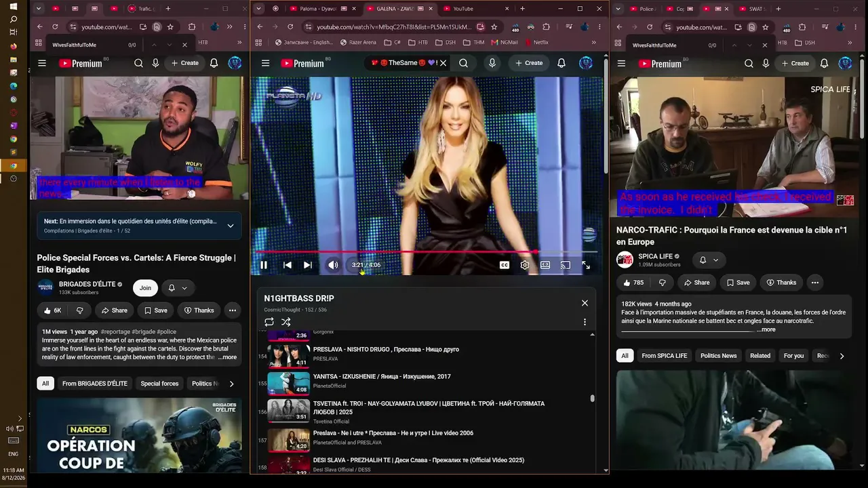Search YouTube in the middle window
This screenshot has height=488, width=868.
click(x=463, y=63)
